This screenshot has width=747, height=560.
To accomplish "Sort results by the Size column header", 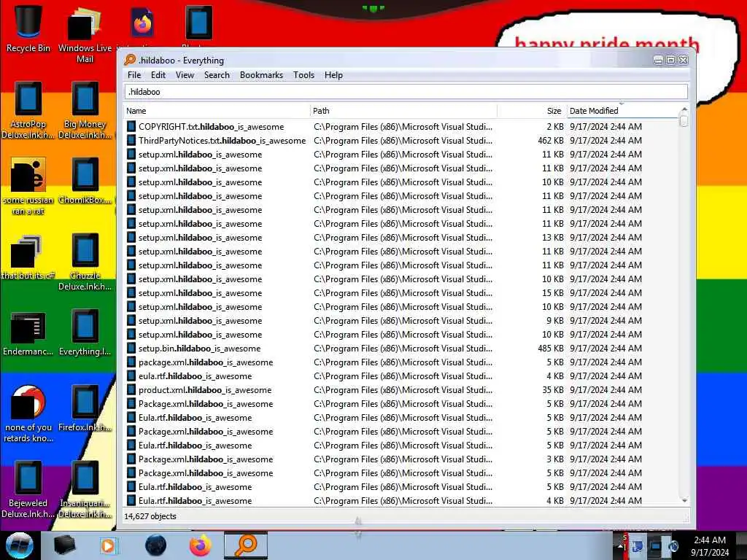I will tap(532, 111).
